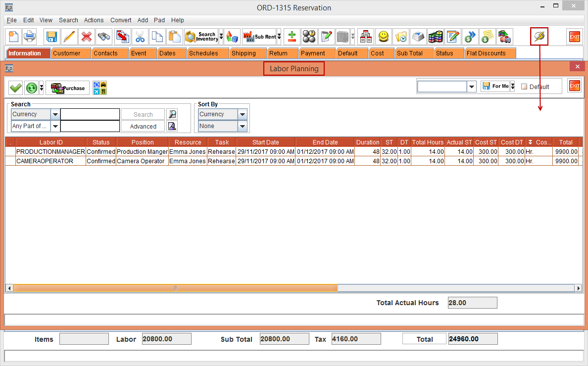
Task: Check the Default checkbox
Action: (x=524, y=87)
